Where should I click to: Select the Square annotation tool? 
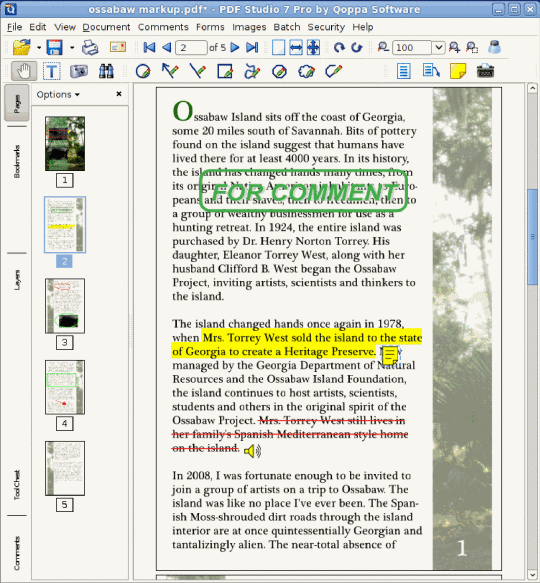point(225,71)
